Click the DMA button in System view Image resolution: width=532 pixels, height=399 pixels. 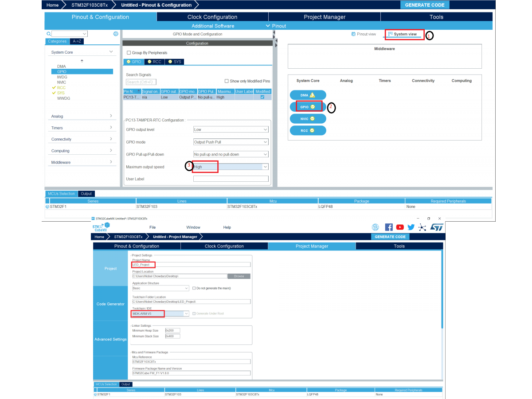[x=308, y=95]
